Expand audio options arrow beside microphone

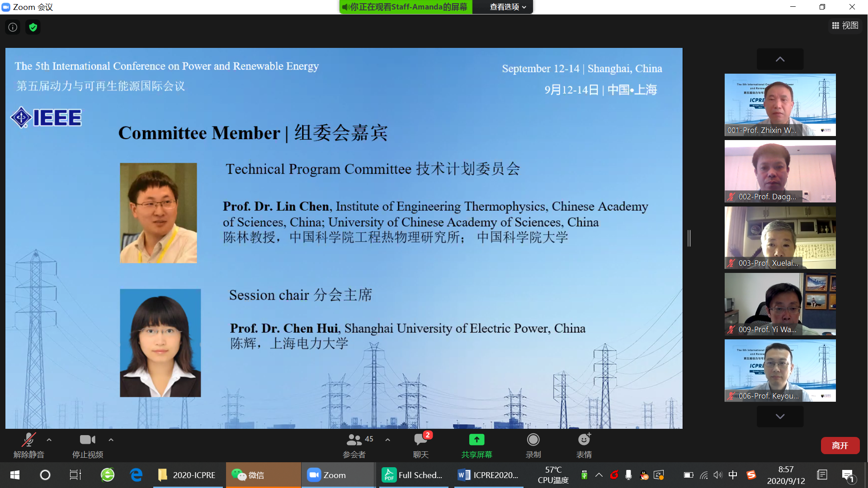[49, 440]
